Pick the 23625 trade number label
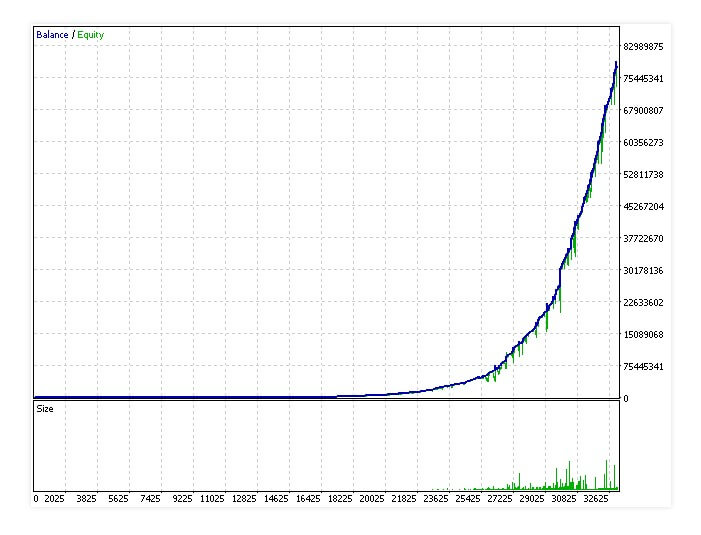The image size is (701, 535). tap(436, 498)
